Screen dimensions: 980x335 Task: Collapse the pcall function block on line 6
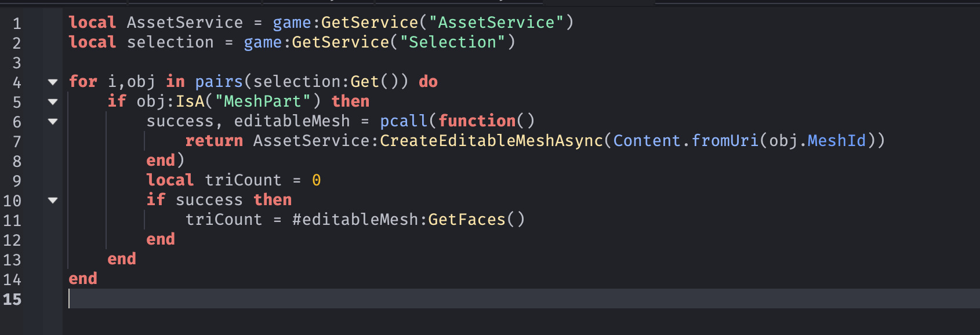coord(53,122)
